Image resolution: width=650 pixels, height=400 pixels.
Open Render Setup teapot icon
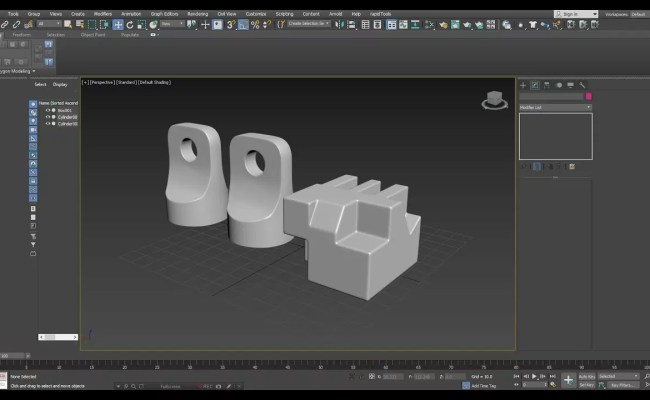(443, 25)
